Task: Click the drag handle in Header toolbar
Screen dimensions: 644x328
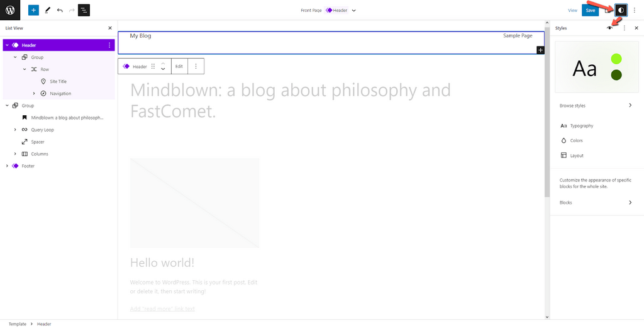Action: [x=153, y=66]
